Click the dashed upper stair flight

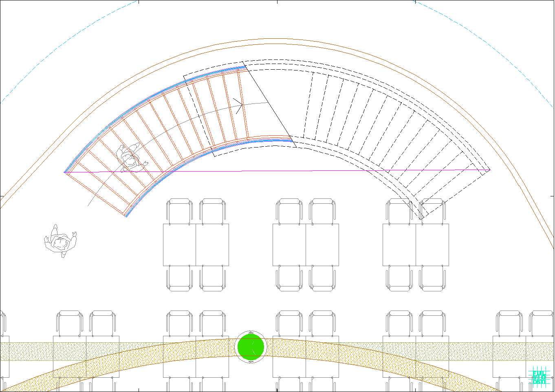tap(367, 106)
